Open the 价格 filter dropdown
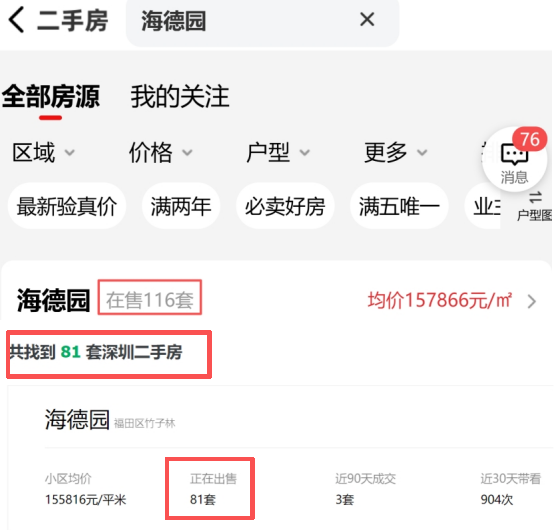 160,153
